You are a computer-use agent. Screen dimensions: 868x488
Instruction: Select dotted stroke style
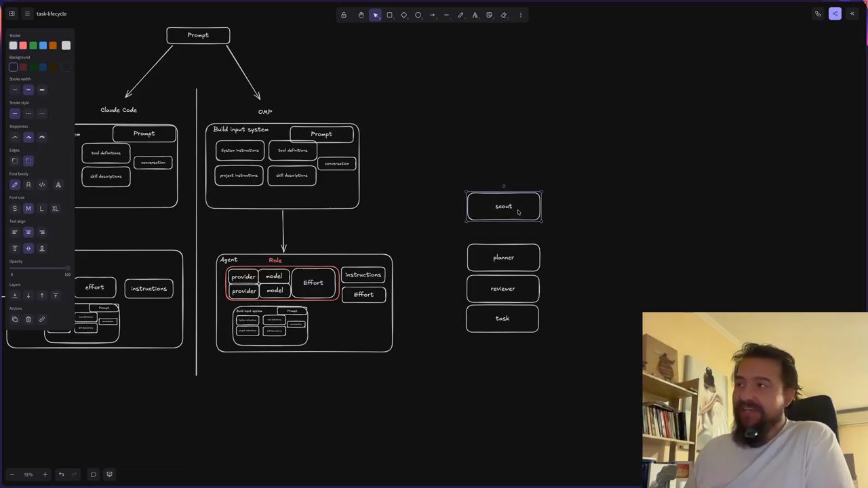[x=41, y=113]
